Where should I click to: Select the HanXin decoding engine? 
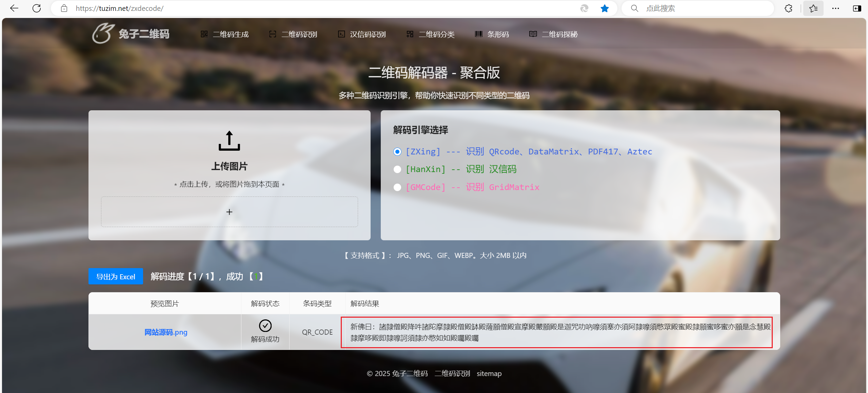point(397,169)
